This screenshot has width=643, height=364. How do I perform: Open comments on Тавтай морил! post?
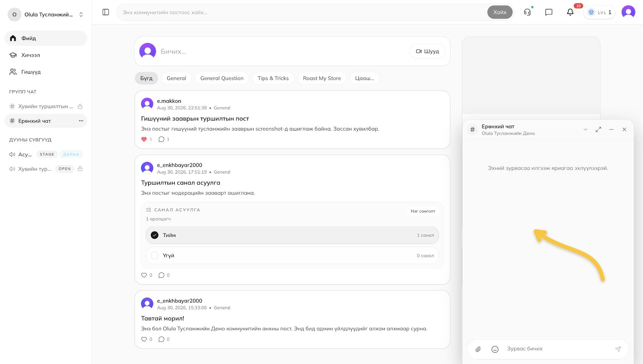tap(162, 339)
